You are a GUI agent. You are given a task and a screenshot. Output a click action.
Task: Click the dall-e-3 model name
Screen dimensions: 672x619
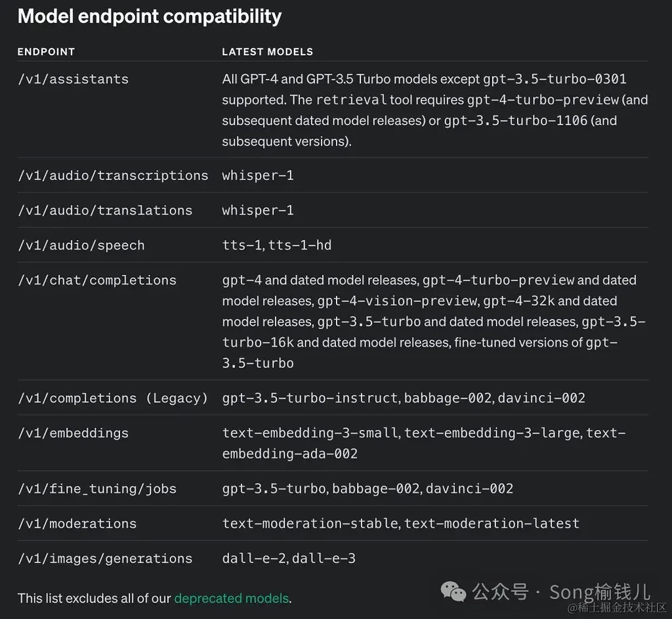(324, 558)
